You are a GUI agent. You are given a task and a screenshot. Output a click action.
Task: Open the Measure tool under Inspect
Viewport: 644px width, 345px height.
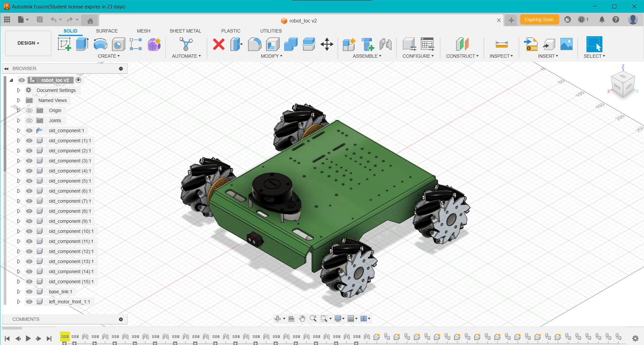coord(501,44)
